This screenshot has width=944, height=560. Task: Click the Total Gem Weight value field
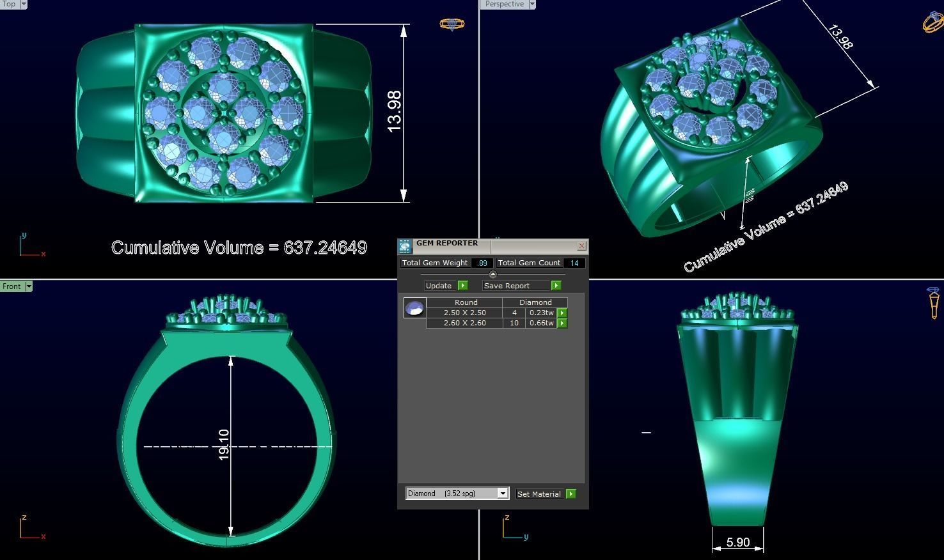coord(482,263)
